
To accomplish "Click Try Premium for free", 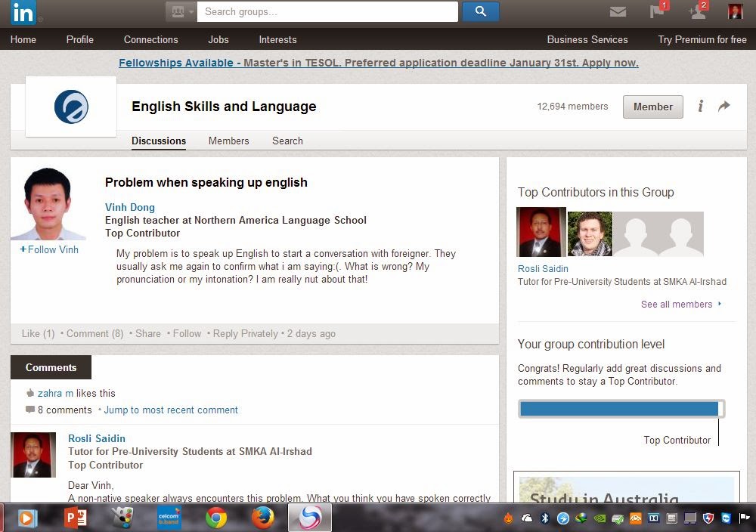I will (x=702, y=39).
